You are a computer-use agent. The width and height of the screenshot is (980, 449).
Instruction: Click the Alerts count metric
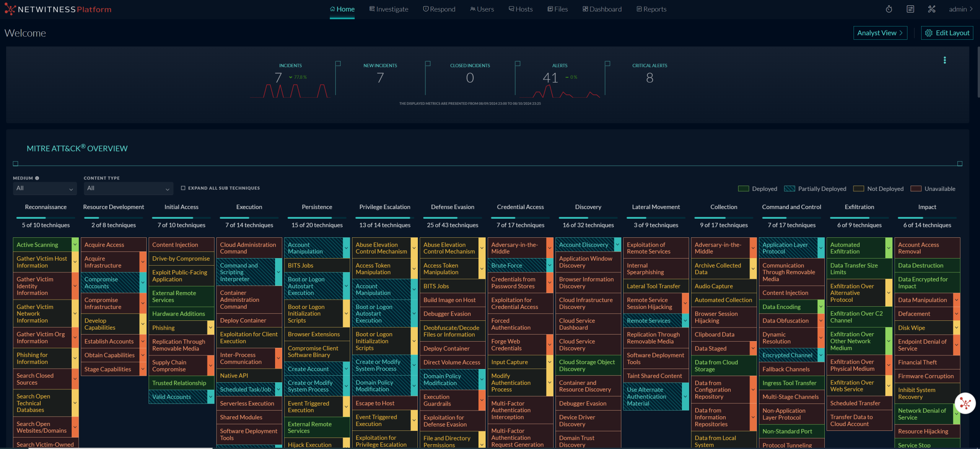tap(551, 78)
